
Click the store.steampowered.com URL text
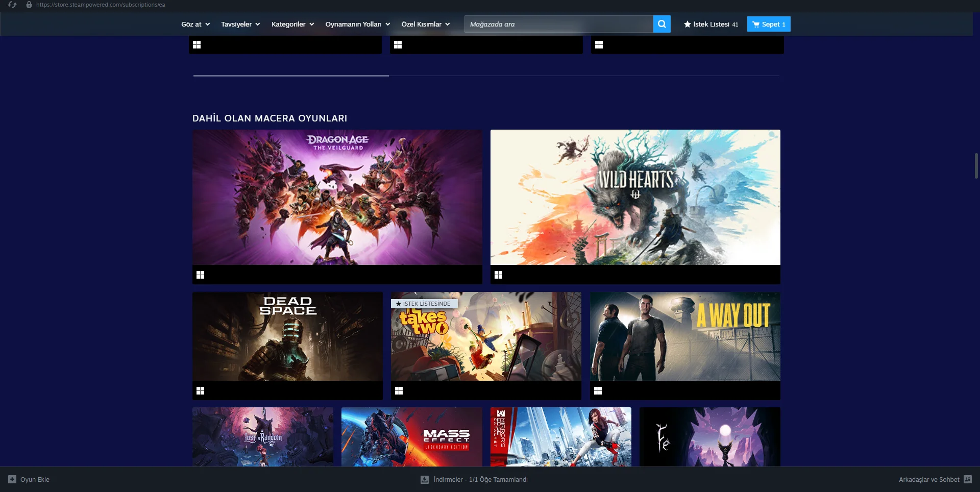click(101, 5)
